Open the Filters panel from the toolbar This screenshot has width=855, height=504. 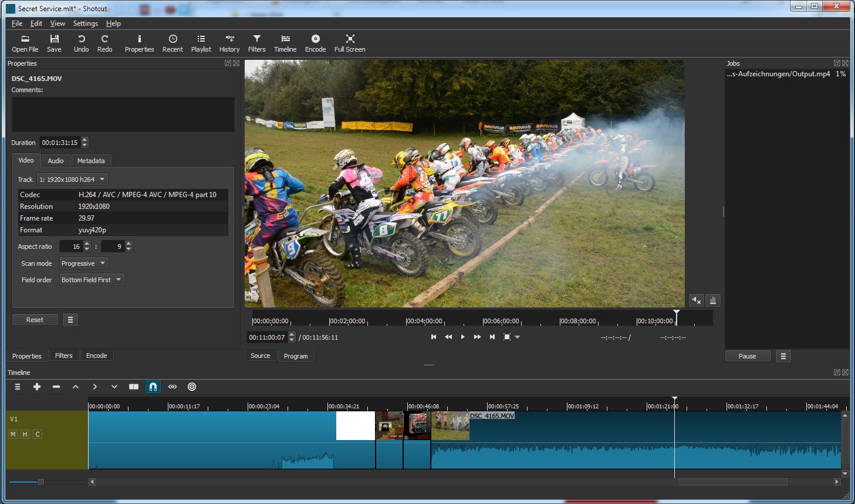[256, 42]
